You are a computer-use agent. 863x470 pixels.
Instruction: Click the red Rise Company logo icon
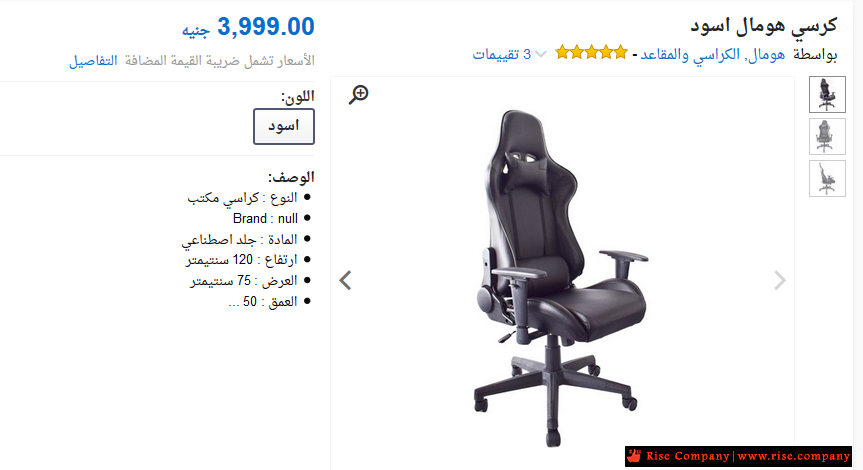[x=634, y=456]
